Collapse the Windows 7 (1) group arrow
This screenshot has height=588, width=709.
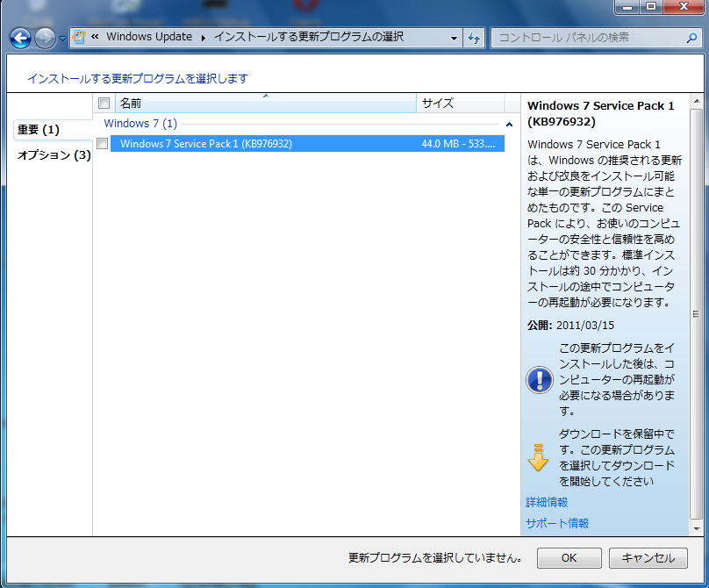509,124
